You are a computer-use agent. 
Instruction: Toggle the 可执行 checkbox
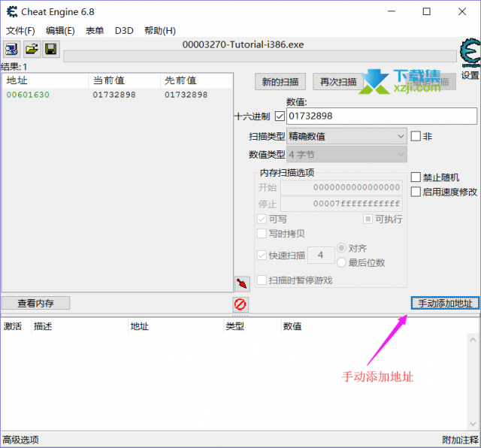[x=368, y=219]
